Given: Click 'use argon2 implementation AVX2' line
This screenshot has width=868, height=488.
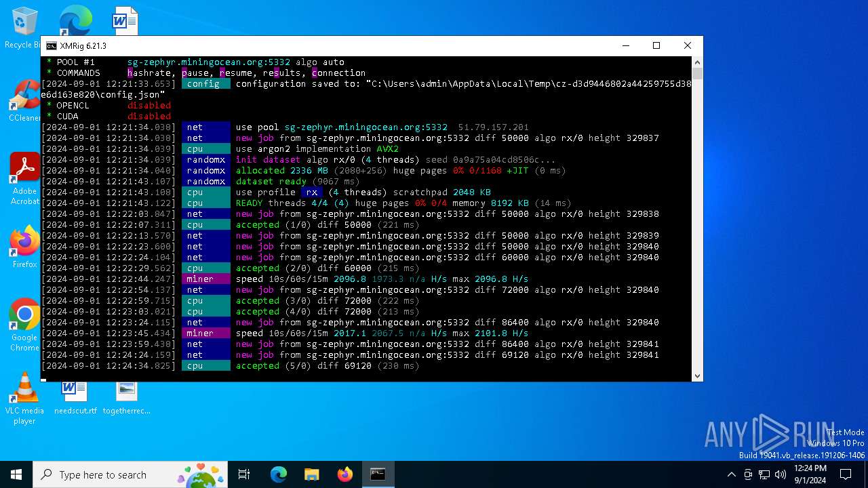Looking at the screenshot, I should (x=220, y=149).
